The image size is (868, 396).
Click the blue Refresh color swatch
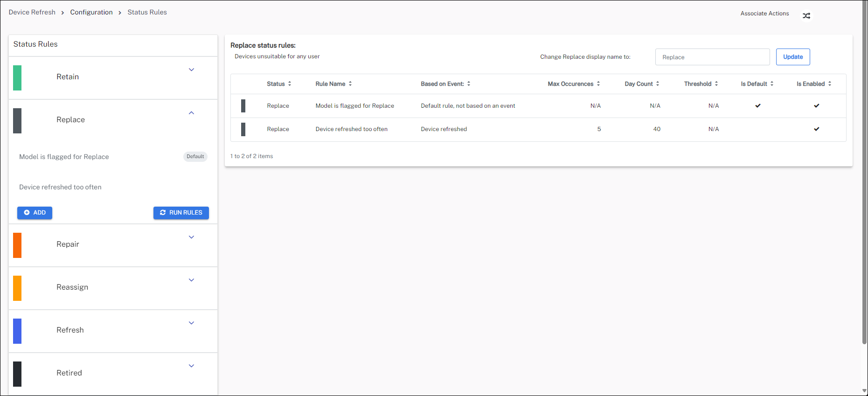(17, 331)
